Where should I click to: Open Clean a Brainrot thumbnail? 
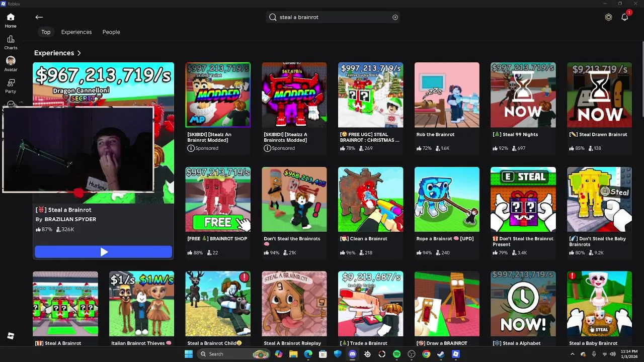370,199
